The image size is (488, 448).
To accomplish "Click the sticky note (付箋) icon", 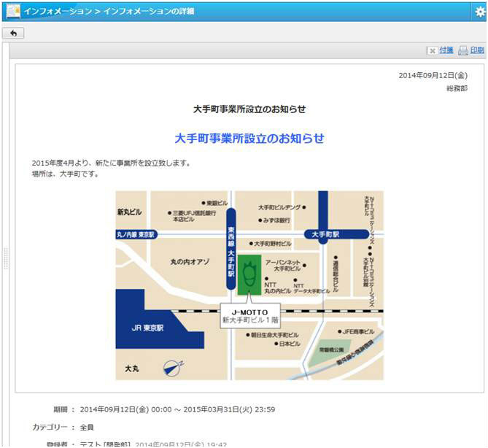I will pos(432,50).
